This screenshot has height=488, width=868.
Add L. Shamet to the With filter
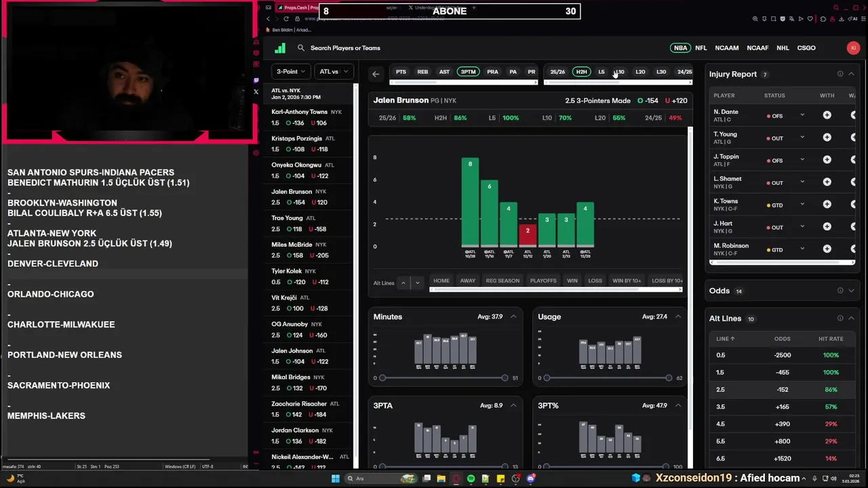[827, 182]
